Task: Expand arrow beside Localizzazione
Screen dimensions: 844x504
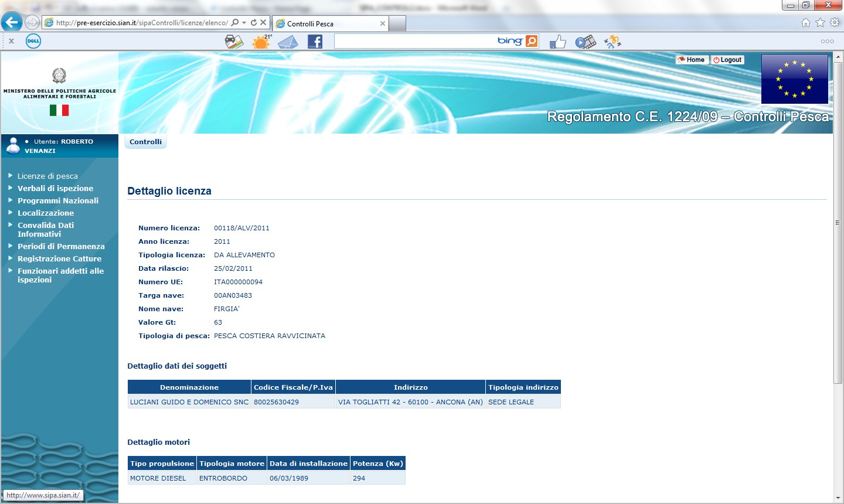Action: point(11,212)
